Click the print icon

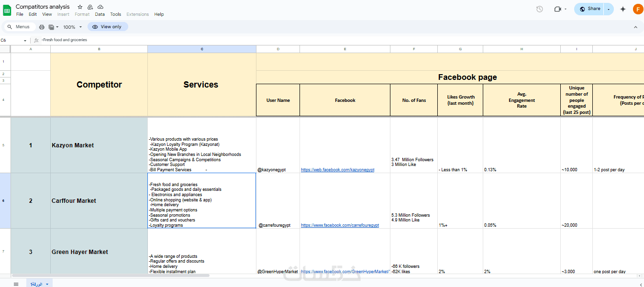[x=42, y=27]
